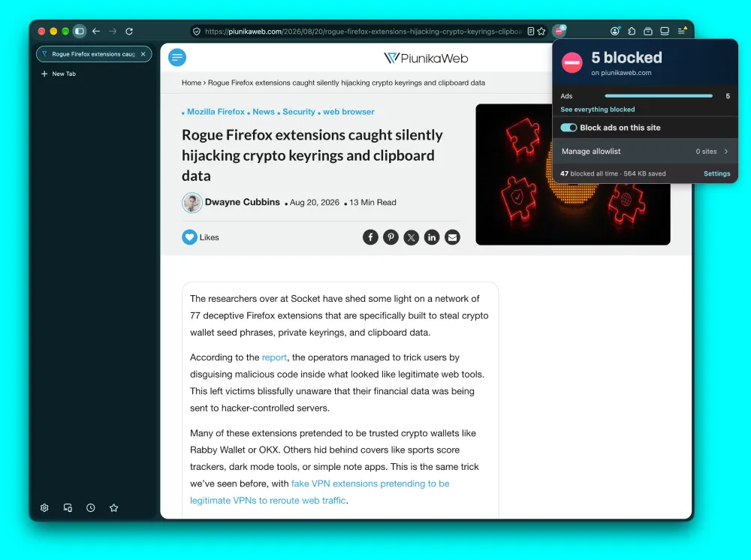Viewport: 751px width, 560px height.
Task: Click the "13 Min Read" label
Action: coord(372,203)
